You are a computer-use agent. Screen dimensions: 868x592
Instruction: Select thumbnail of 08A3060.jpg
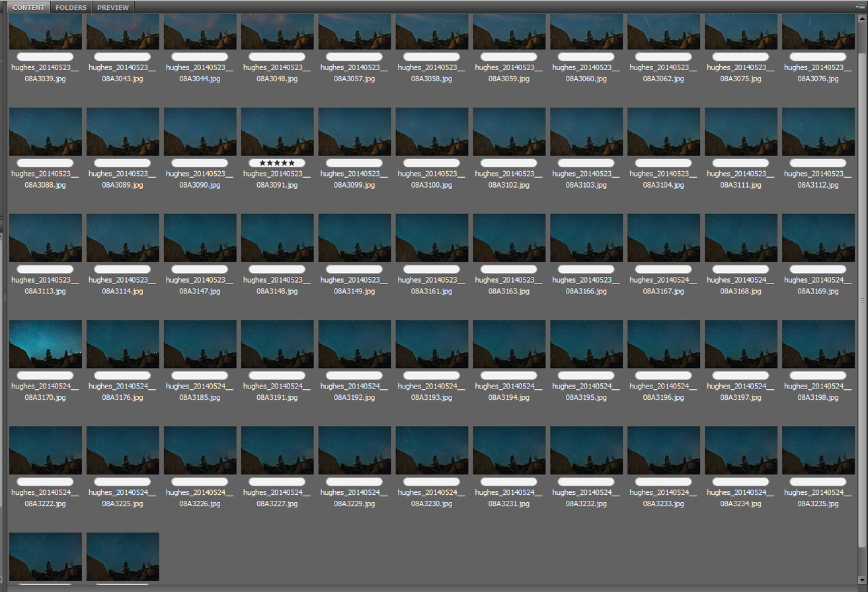point(586,32)
